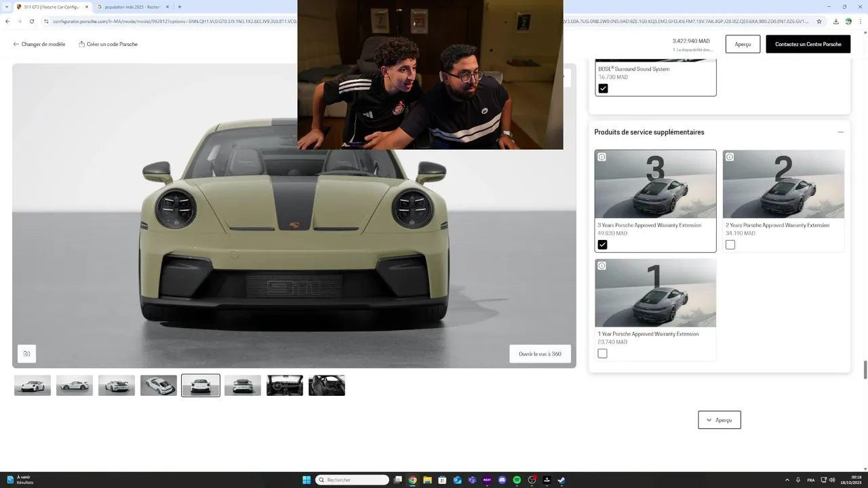
Task: Click the taskbar Rechercher search box
Action: (x=352, y=480)
